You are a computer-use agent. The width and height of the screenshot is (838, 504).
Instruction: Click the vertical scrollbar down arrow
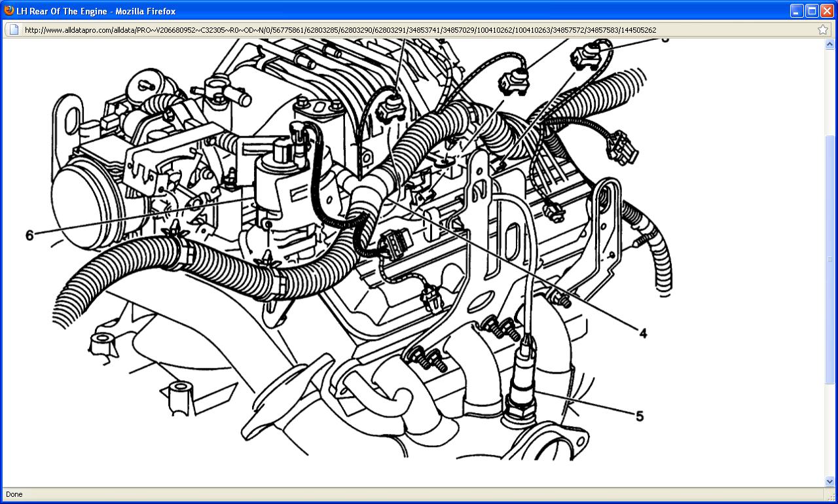point(830,482)
